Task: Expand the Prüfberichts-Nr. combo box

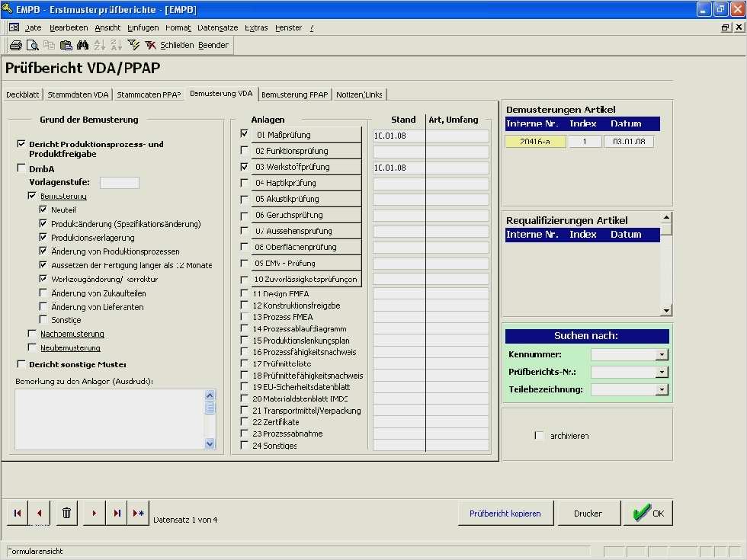Action: tap(662, 371)
